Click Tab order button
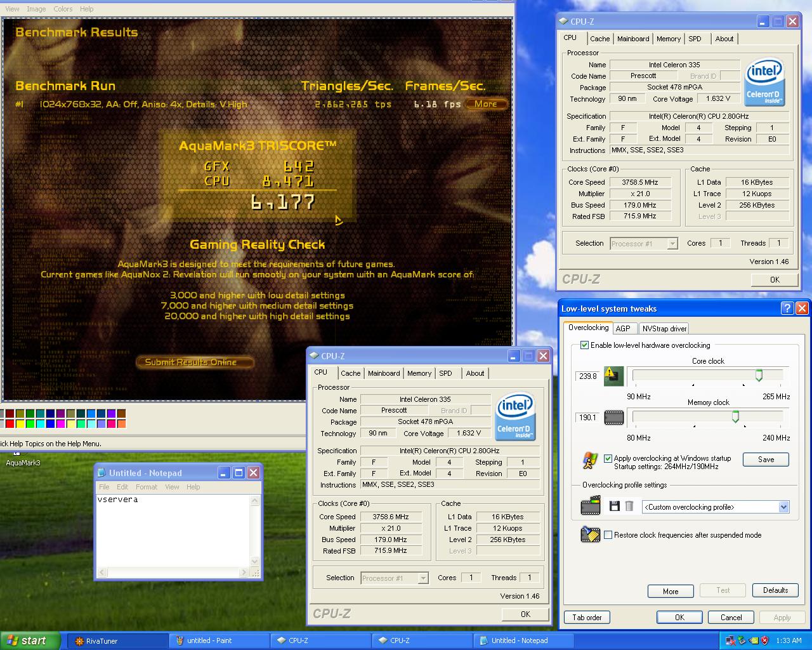 (587, 618)
